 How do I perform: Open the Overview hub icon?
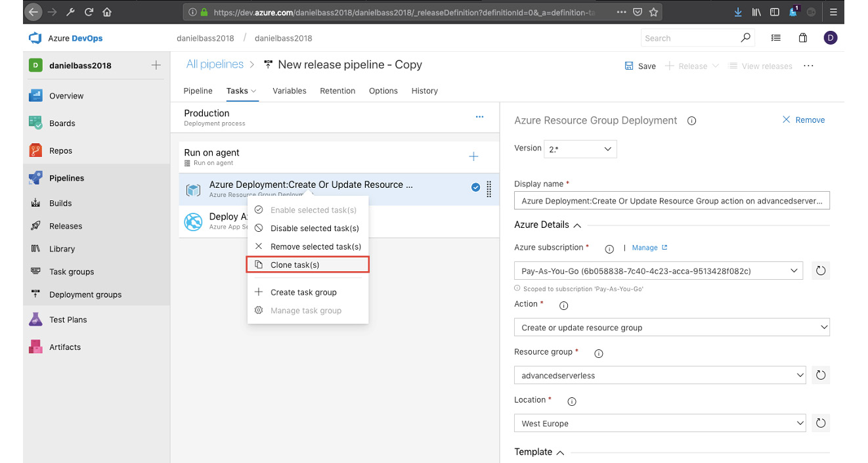(35, 96)
